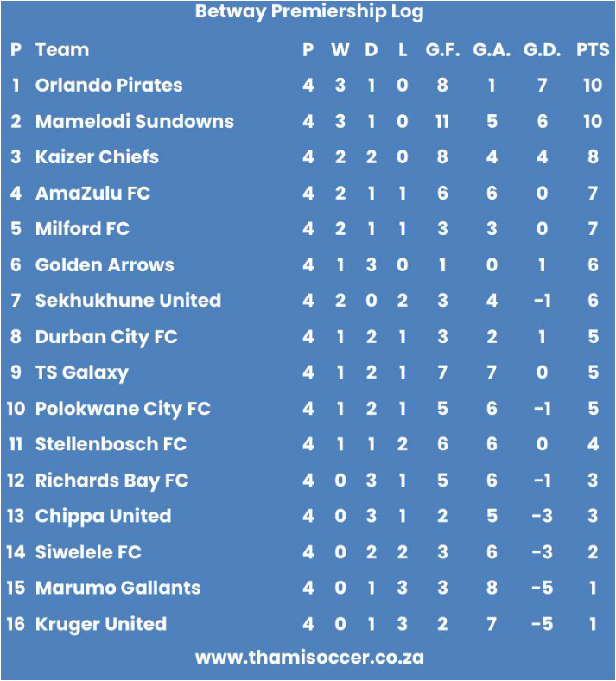616x681 pixels.
Task: Open the www.thamisoccer.co.za link
Action: [309, 657]
